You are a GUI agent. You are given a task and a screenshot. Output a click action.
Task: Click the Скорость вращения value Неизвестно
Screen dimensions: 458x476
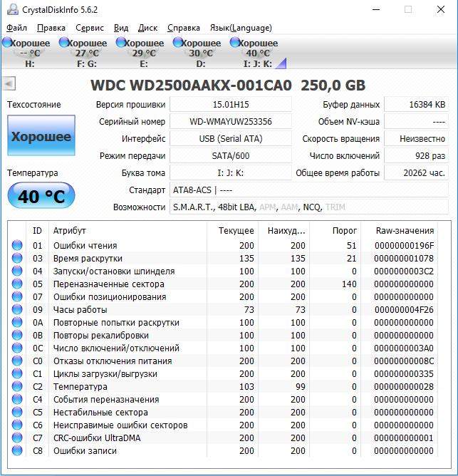[417, 139]
